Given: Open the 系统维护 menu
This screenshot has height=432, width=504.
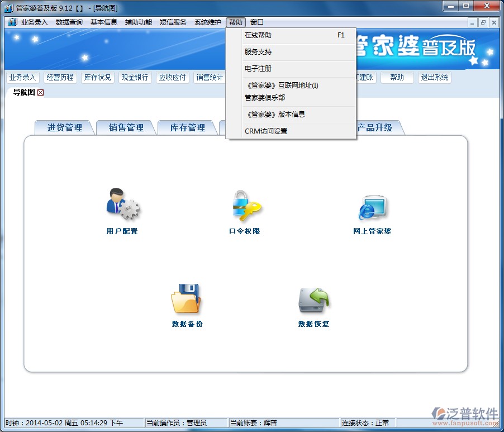Looking at the screenshot, I should pyautogui.click(x=207, y=22).
